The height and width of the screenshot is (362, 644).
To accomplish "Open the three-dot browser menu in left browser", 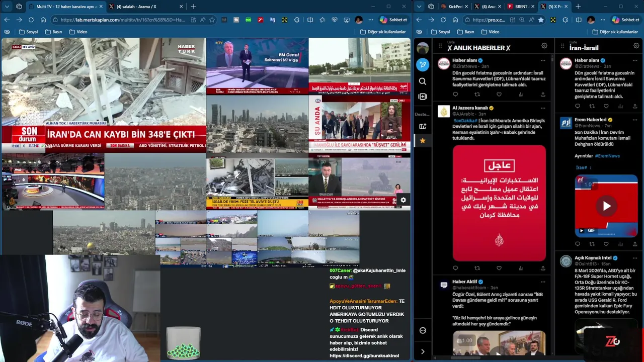I will tap(371, 20).
